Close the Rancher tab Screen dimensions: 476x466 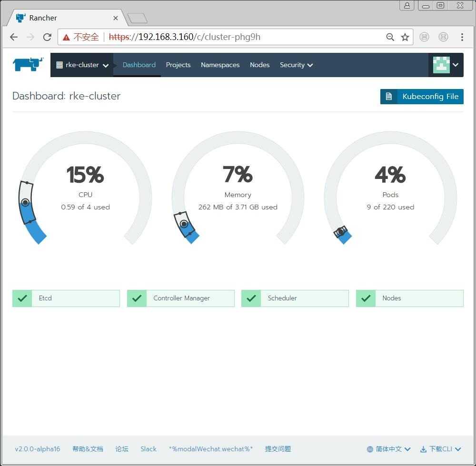tap(115, 18)
